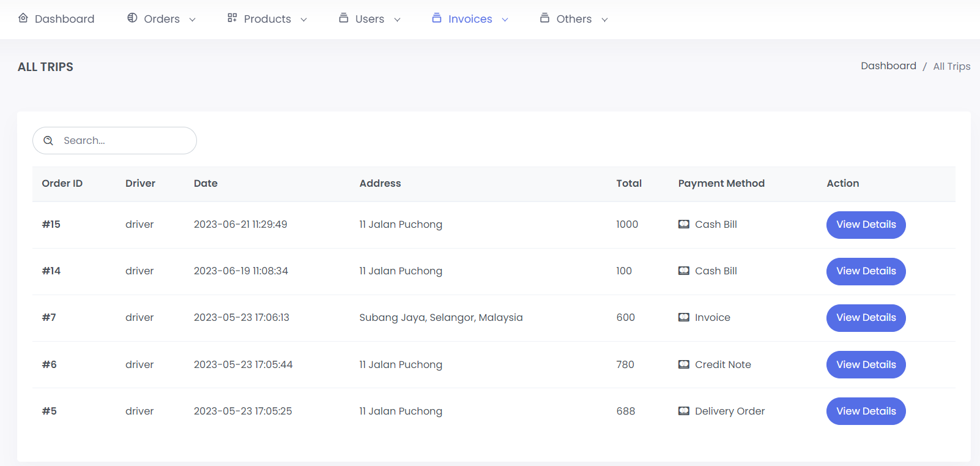The image size is (980, 466).
Task: Focus the Search input field
Action: (x=122, y=141)
